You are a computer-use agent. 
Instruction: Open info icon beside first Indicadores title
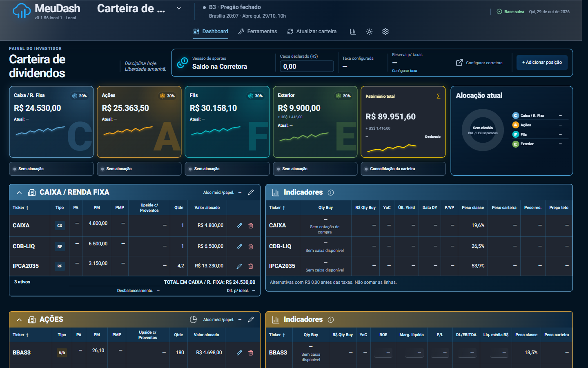(331, 193)
